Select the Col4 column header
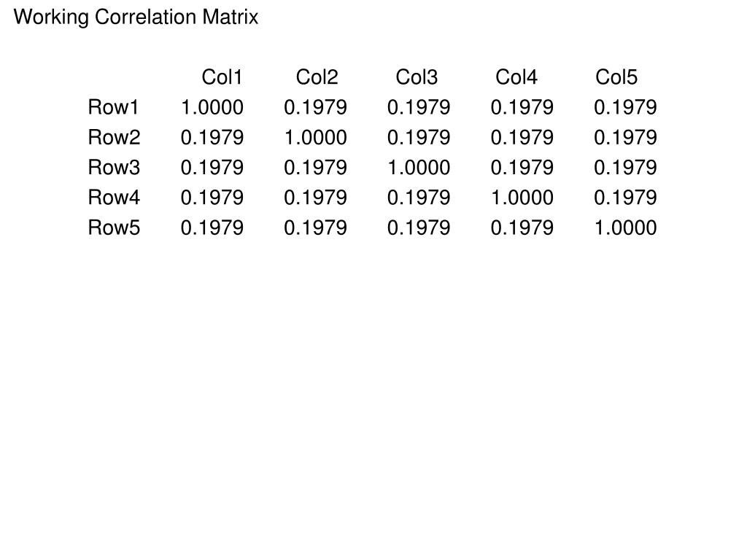Image resolution: width=747 pixels, height=560 pixels. click(x=516, y=77)
